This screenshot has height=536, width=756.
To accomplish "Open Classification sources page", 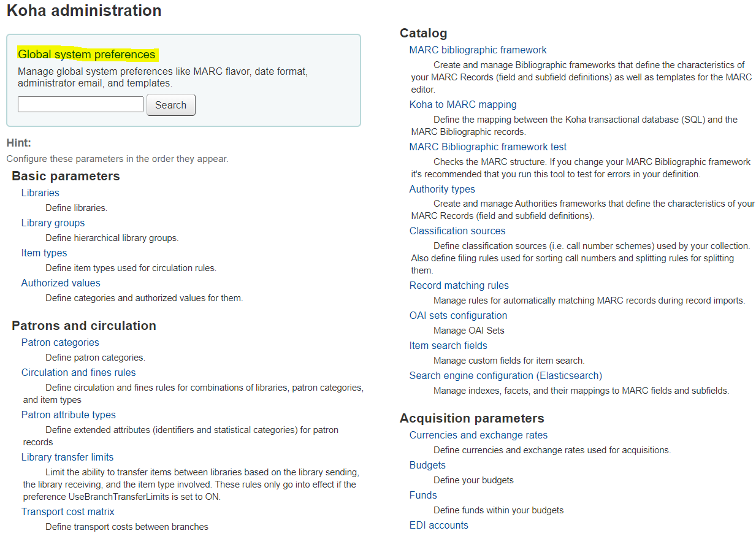I will (x=457, y=231).
